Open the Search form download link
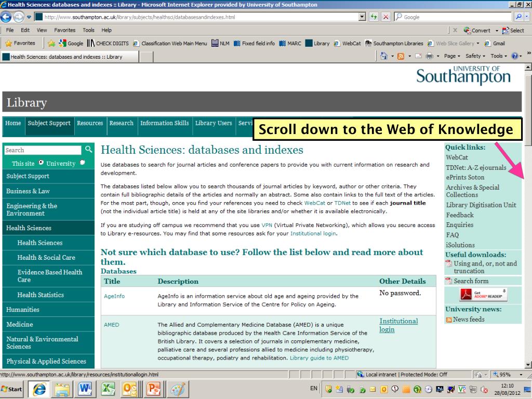Screen dimensions: 532x399 point(471,281)
